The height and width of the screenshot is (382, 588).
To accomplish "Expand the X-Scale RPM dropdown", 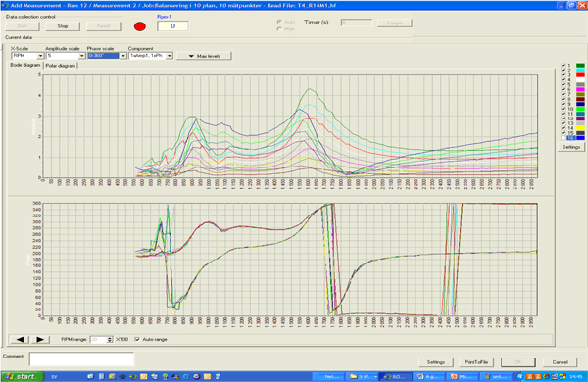I will pos(40,56).
